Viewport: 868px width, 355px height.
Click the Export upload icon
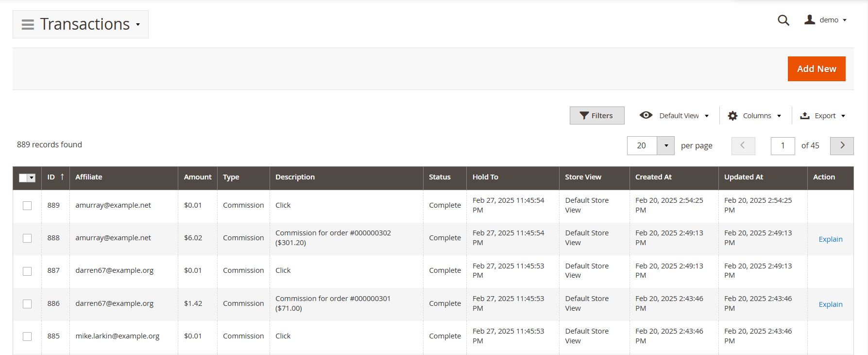(805, 116)
